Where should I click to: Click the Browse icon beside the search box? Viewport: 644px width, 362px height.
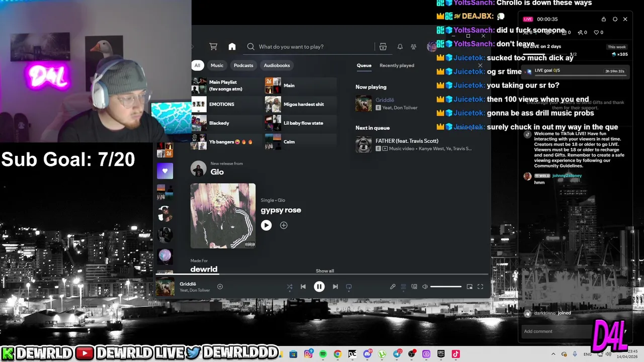383,47
